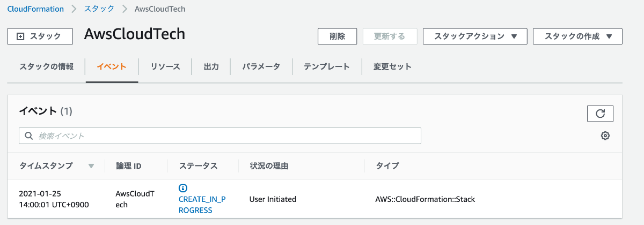
Task: Click the refresh events icon button
Action: click(600, 114)
